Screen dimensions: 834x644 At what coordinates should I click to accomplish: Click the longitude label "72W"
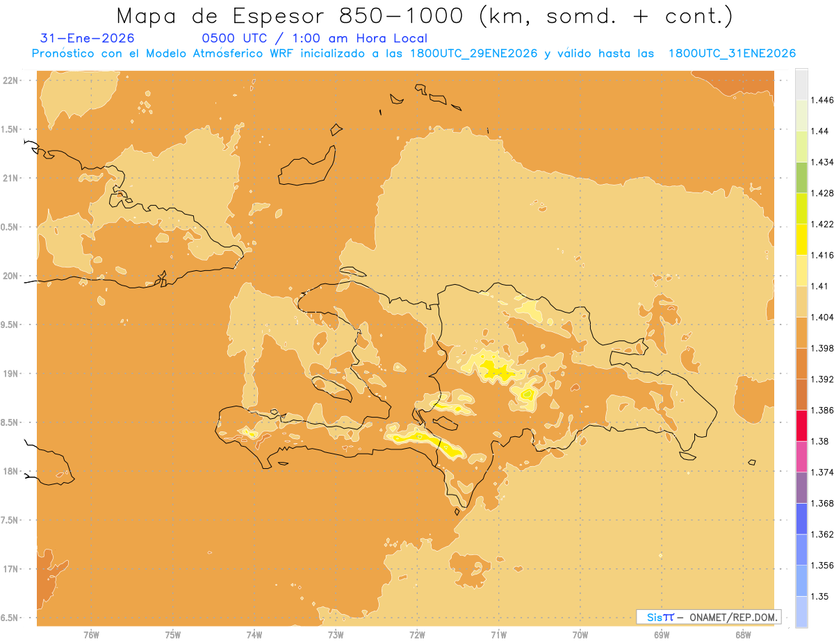tap(417, 635)
